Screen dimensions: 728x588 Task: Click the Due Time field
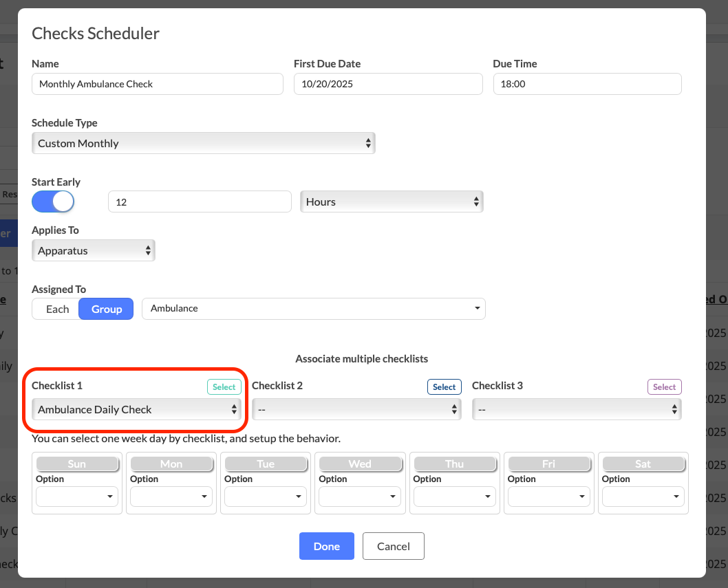(586, 84)
